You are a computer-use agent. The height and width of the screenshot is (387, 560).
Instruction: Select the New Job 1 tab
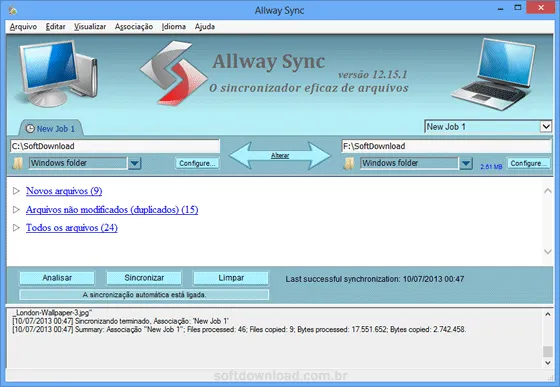[x=51, y=129]
